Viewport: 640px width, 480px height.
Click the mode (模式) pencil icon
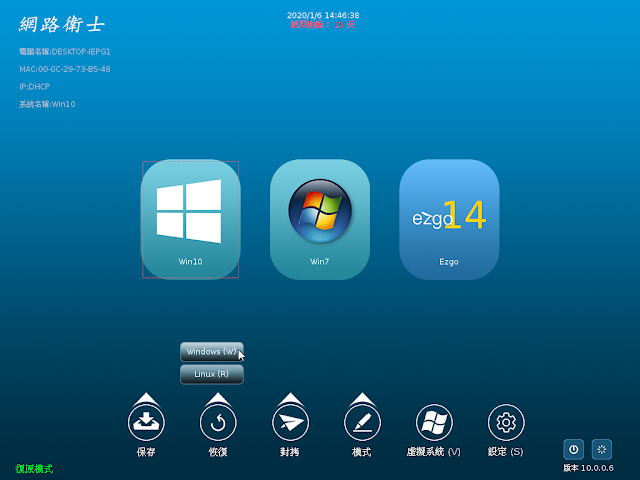(362, 422)
